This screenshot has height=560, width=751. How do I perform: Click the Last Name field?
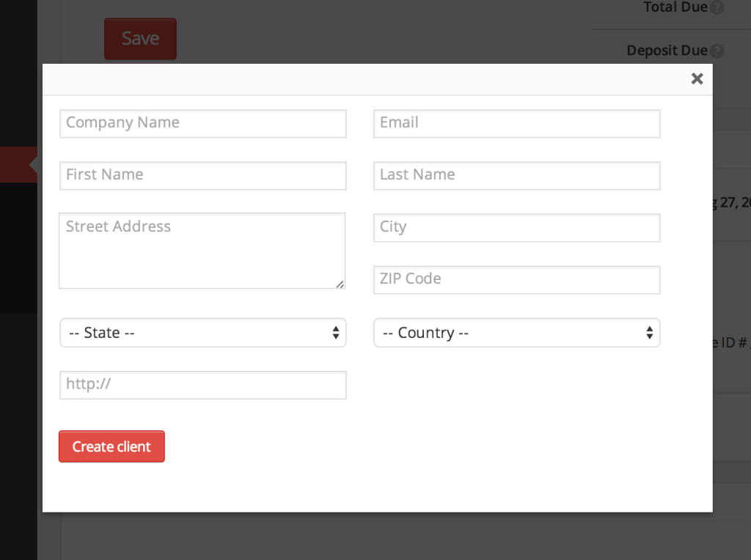(x=516, y=176)
